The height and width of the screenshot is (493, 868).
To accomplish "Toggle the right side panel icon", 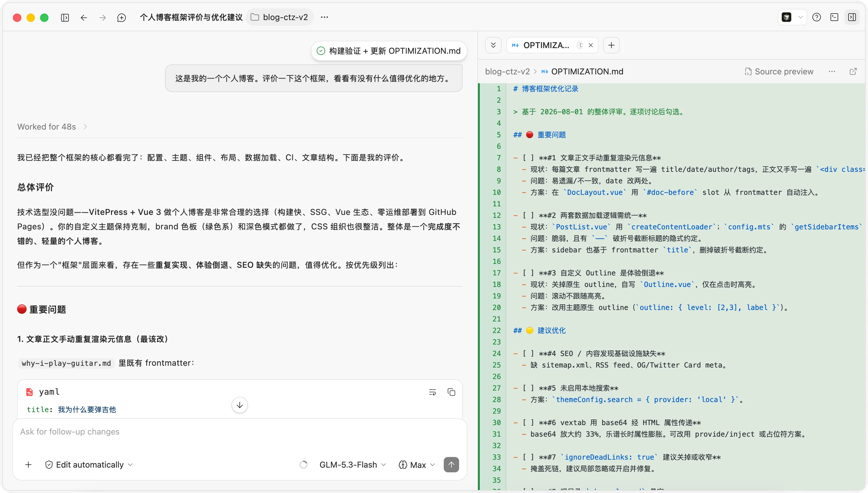I will (x=852, y=17).
